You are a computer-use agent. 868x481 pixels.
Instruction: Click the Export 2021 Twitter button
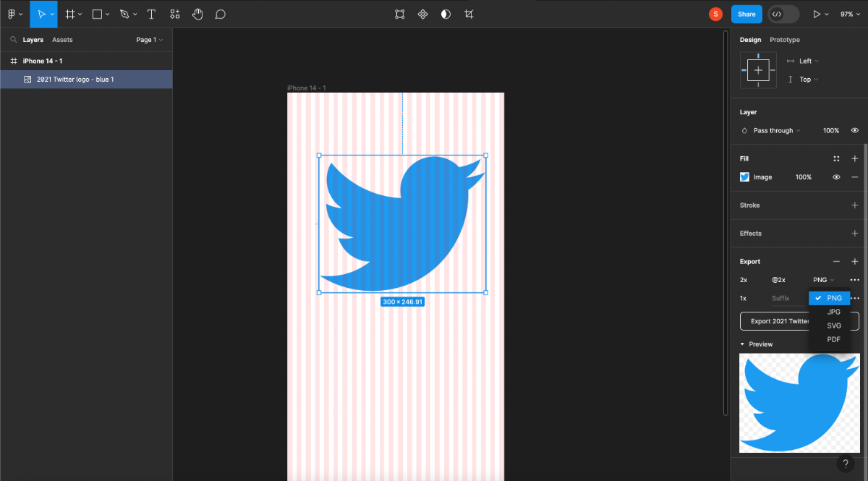(x=799, y=321)
